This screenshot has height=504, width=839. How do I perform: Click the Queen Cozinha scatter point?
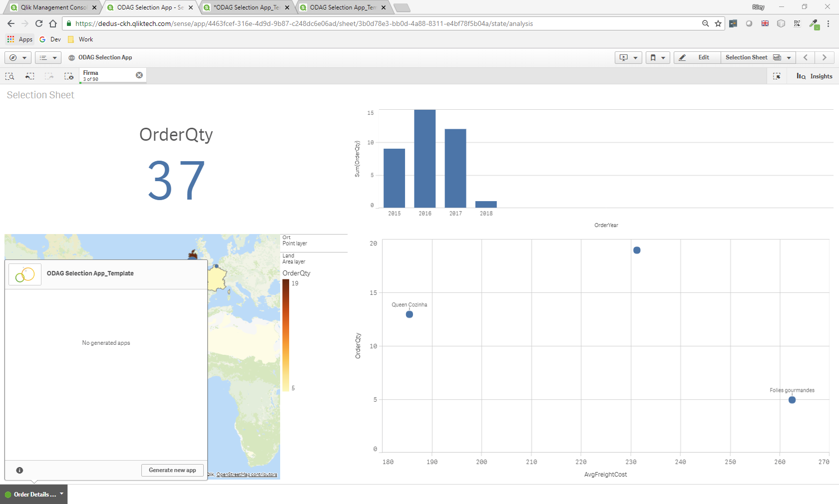410,314
